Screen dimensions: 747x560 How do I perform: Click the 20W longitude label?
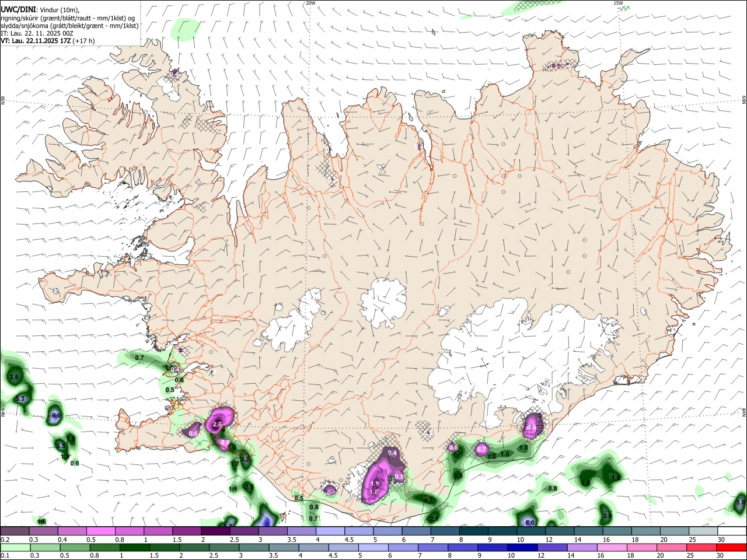pyautogui.click(x=310, y=3)
